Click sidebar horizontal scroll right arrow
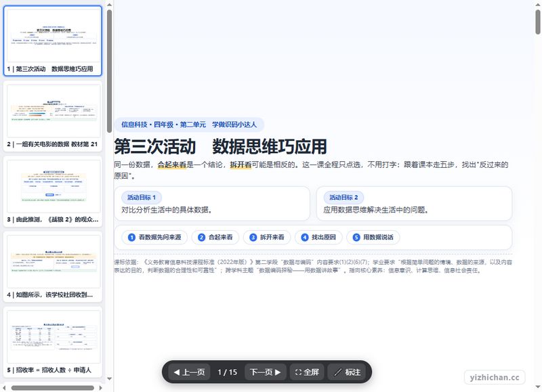The height and width of the screenshot is (392, 542). 100,388
